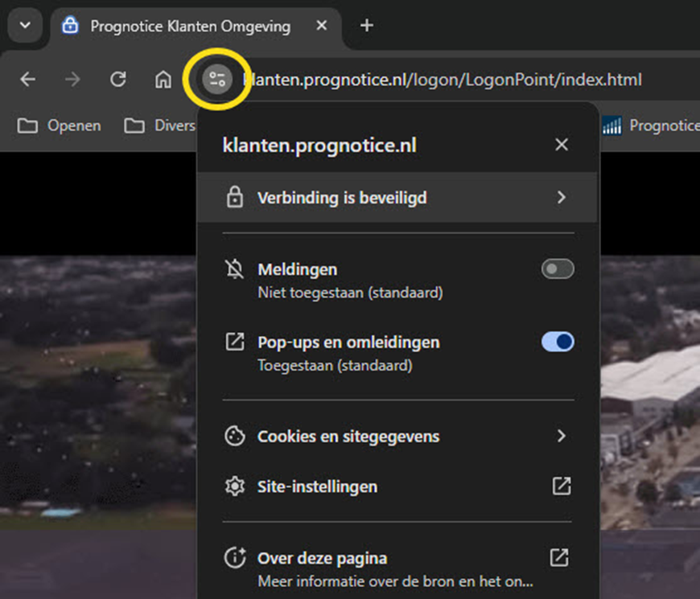
Task: Open a new tab with plus button
Action: tap(367, 26)
